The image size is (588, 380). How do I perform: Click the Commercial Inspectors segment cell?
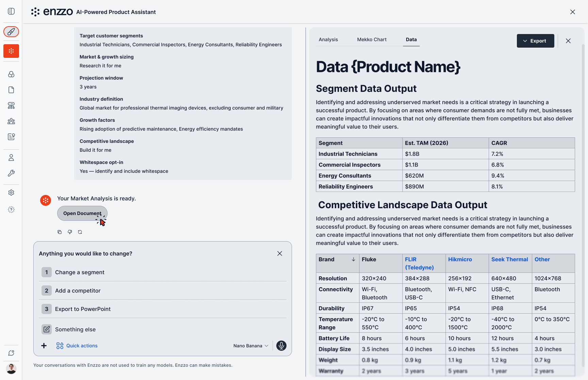coord(359,165)
